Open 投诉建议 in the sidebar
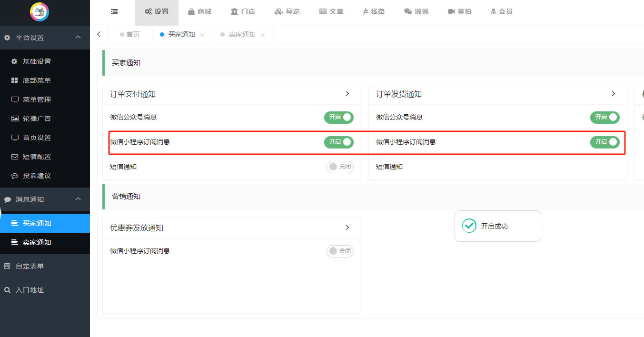644x337 pixels. tap(45, 176)
